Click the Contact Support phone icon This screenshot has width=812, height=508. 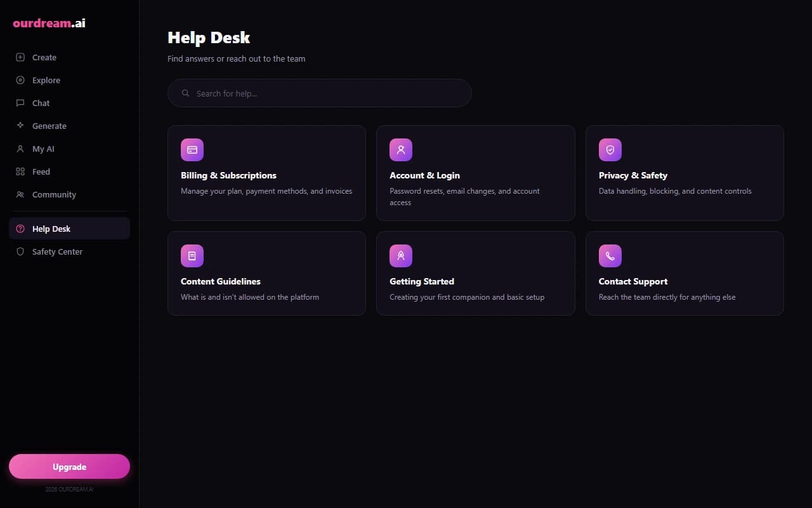(x=610, y=256)
